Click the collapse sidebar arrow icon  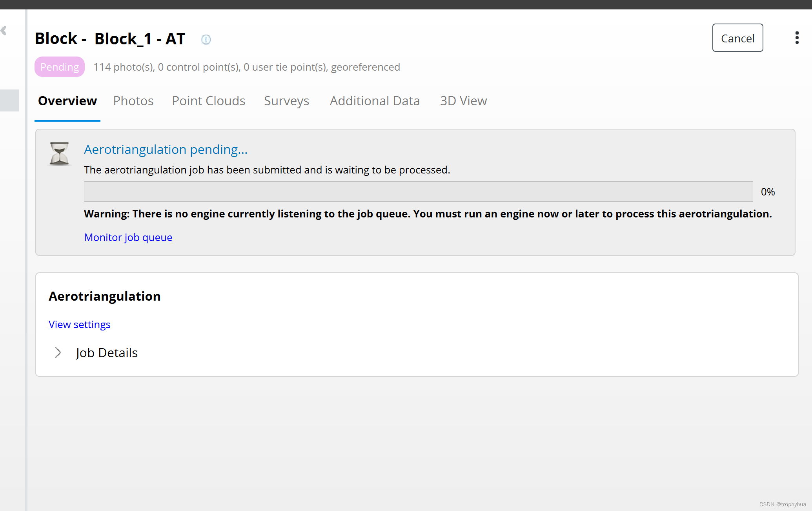pos(4,31)
